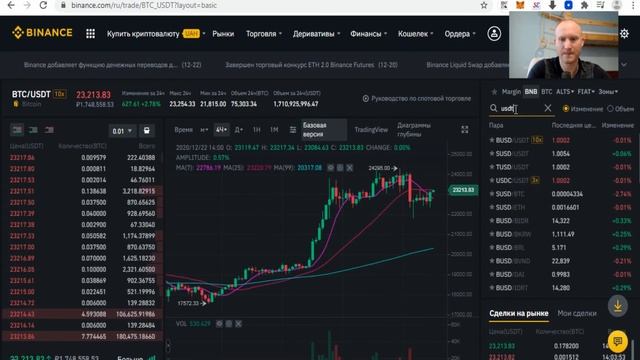Image resolution: width=640 pixels, height=360 pixels.
Task: Favorite the SUSD/USDT pair star
Action: point(492,153)
